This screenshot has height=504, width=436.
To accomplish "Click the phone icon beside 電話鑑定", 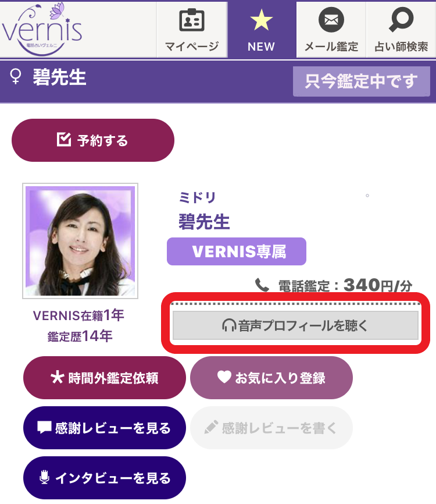I will pyautogui.click(x=262, y=285).
